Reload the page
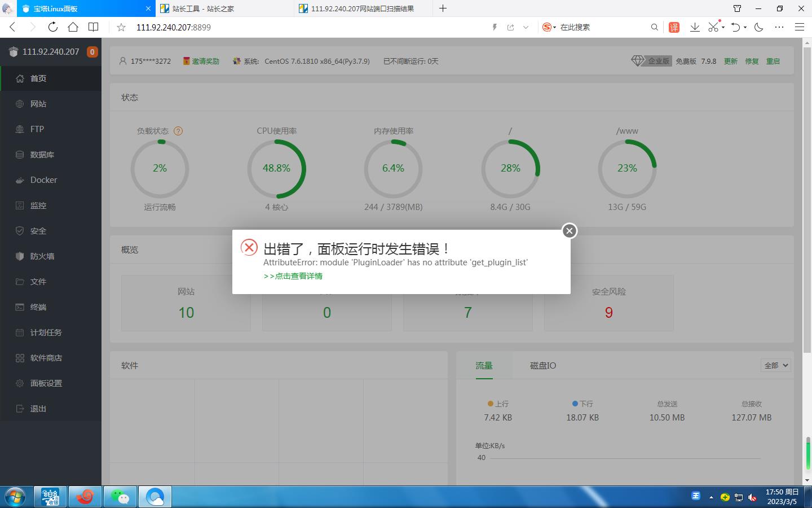 click(52, 27)
